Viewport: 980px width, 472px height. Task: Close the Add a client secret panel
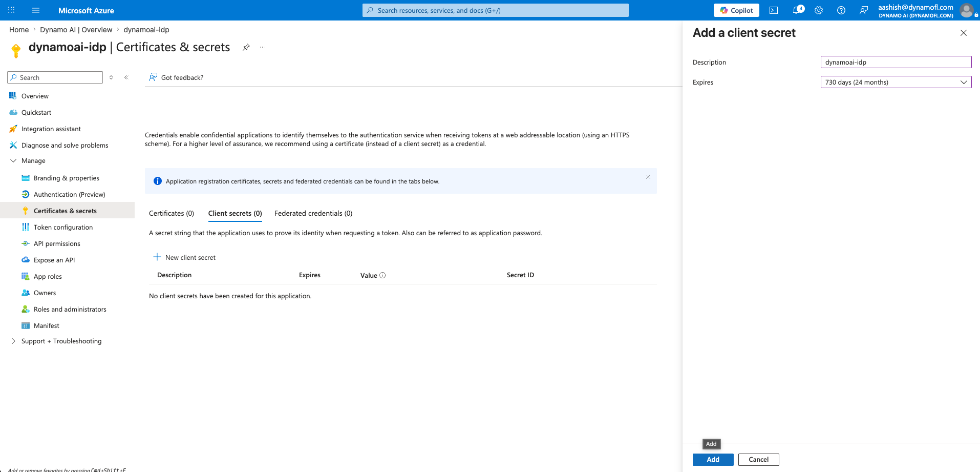pyautogui.click(x=964, y=33)
